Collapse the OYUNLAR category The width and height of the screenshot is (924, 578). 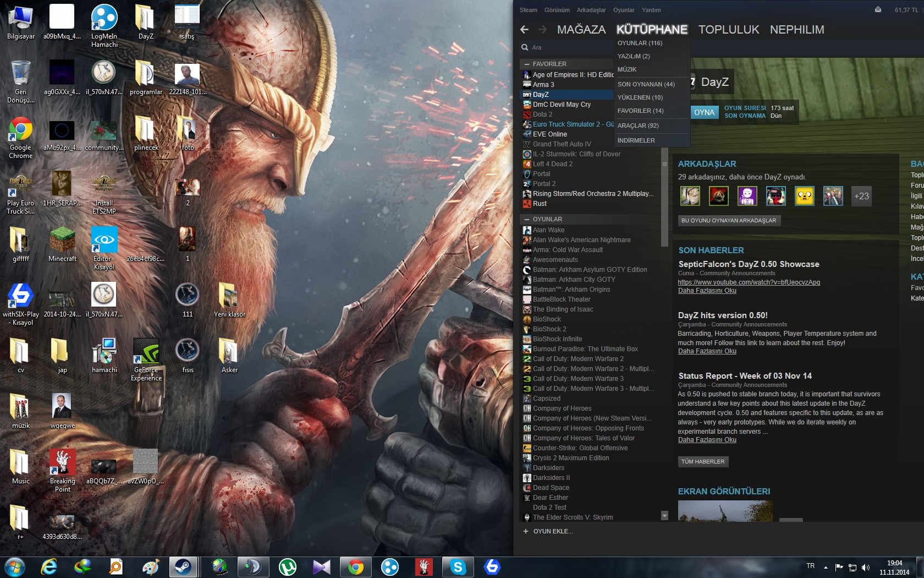point(526,219)
